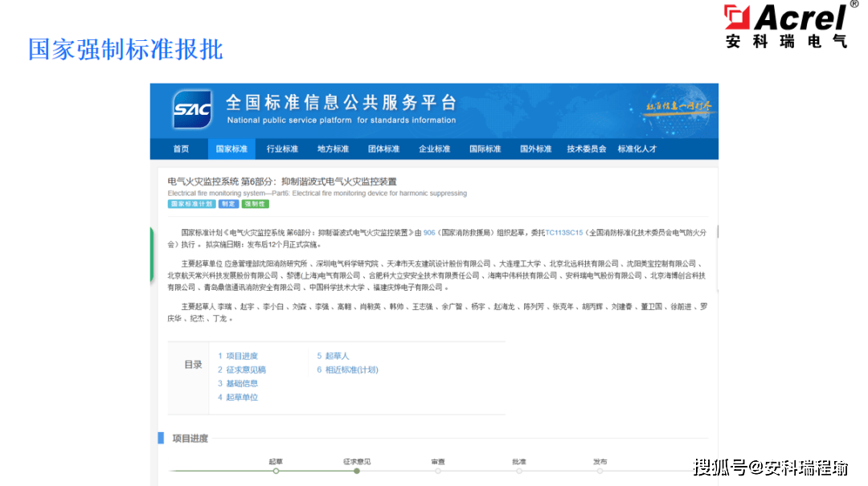This screenshot has height=486, width=868.
Task: Jump to 6 相近标准(计划) section
Action: (347, 370)
